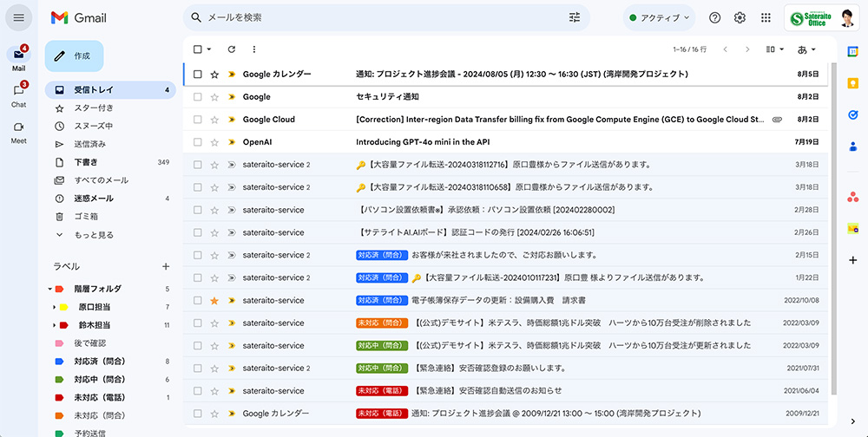Get add-ons with the plus icon
868x437 pixels.
pyautogui.click(x=852, y=260)
